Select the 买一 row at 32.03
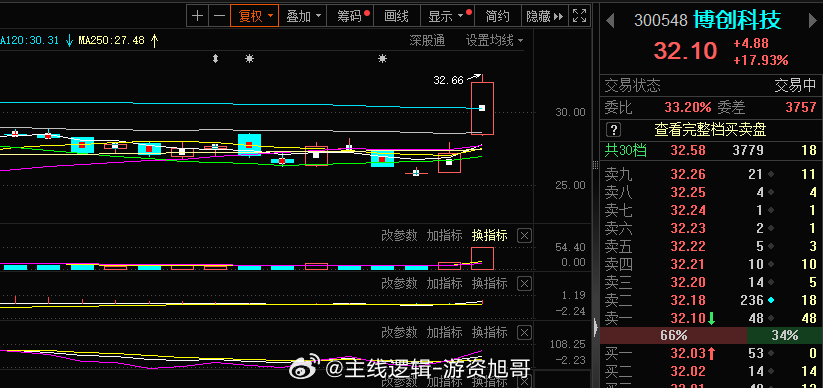The image size is (823, 388). click(711, 353)
